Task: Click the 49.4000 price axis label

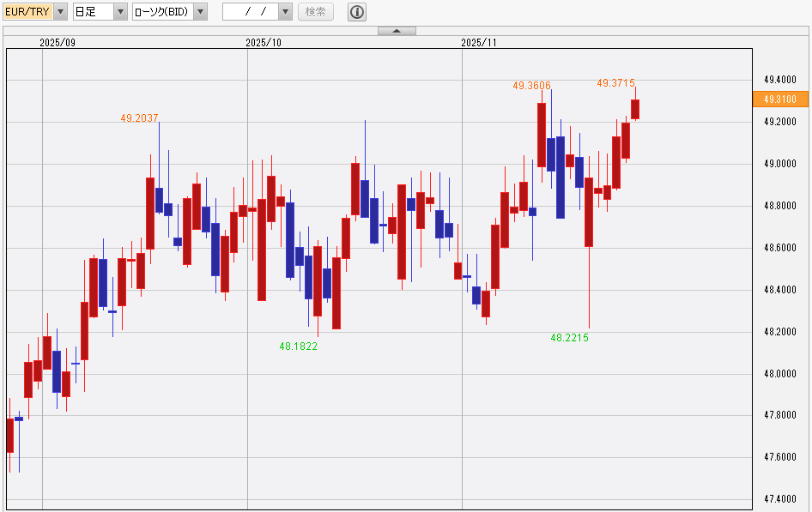Action: 780,80
